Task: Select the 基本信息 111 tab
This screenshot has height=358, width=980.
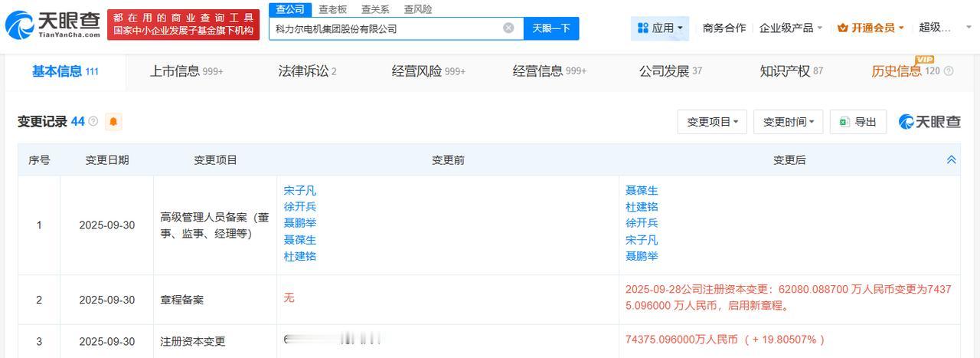Action: click(x=65, y=71)
